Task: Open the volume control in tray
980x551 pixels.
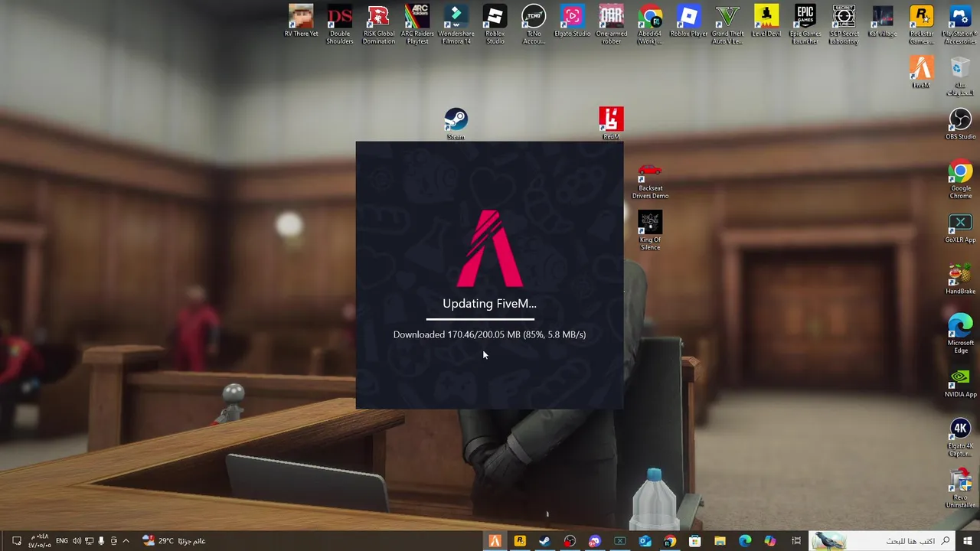Action: click(77, 541)
